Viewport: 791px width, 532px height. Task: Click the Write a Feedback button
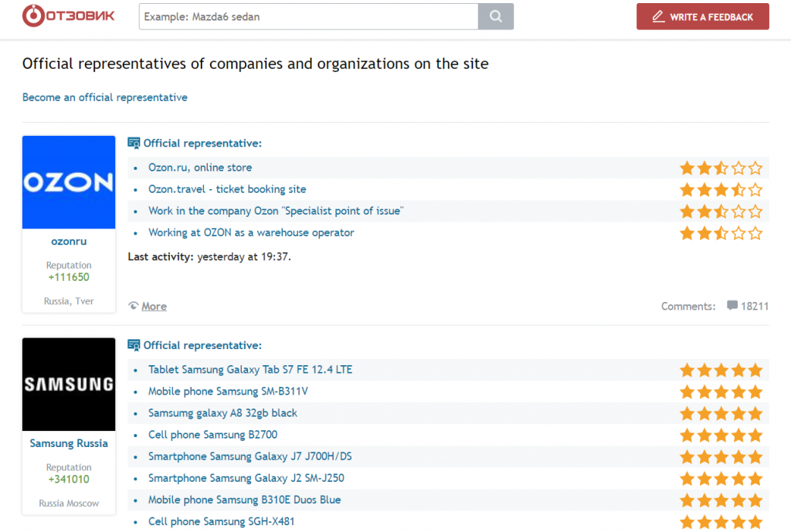703,17
